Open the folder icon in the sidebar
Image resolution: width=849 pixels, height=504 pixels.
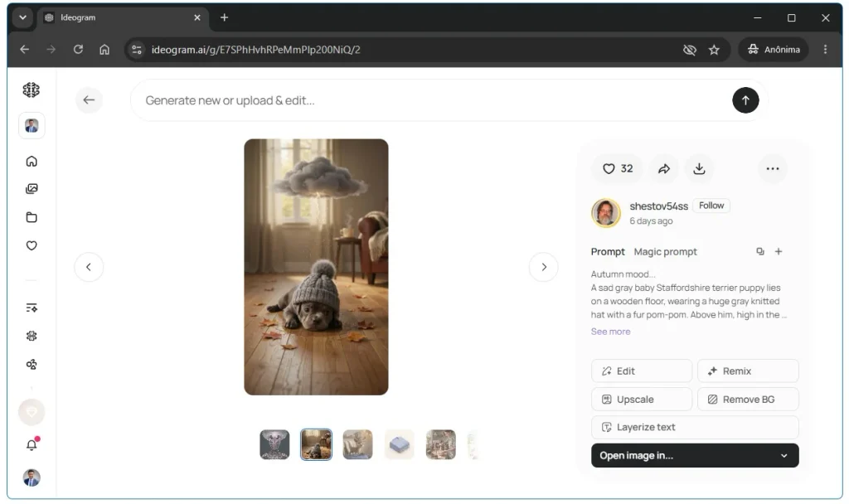[x=32, y=217]
